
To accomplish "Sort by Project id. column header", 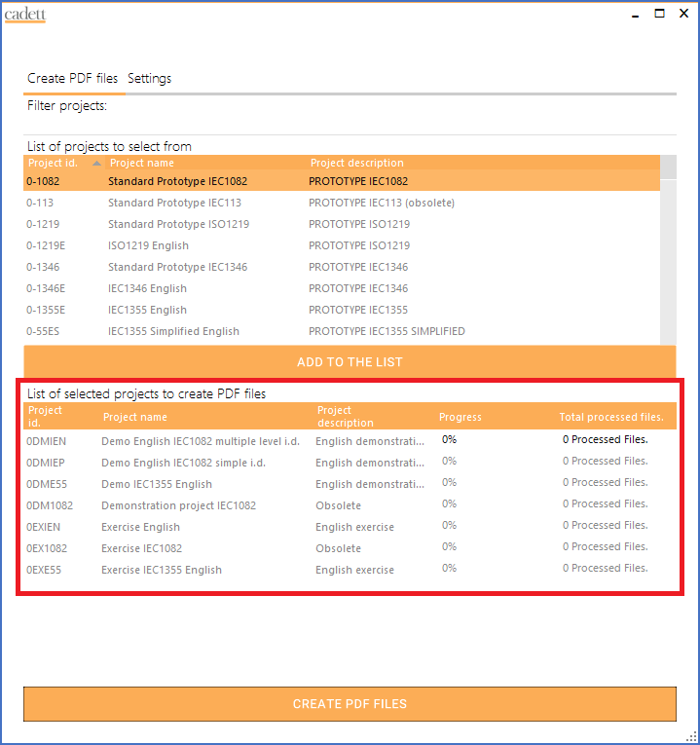I will point(54,164).
